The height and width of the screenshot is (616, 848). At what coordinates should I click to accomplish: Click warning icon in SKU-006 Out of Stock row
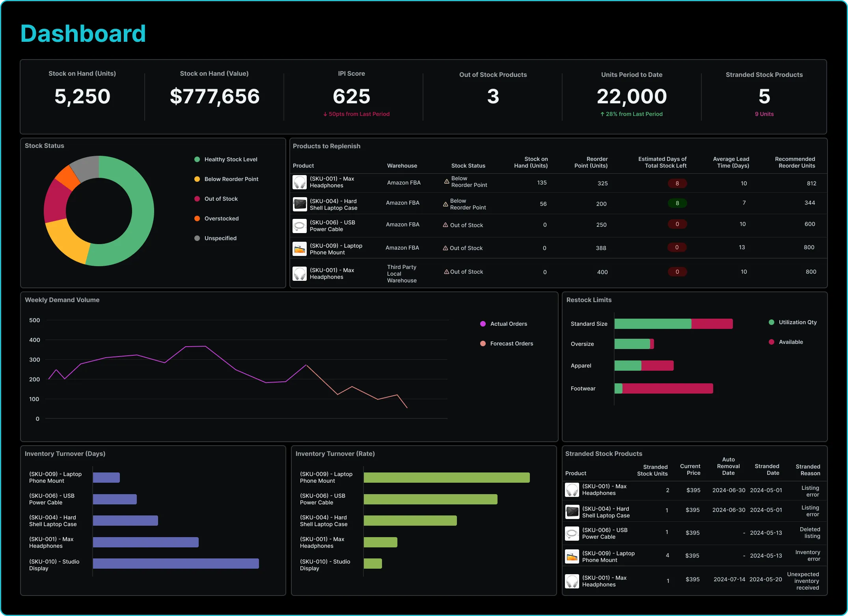(x=445, y=225)
